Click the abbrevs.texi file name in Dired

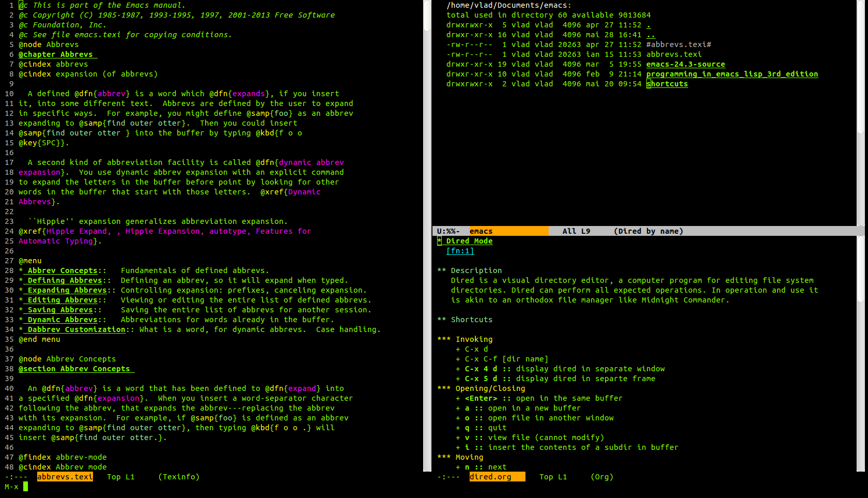(674, 54)
